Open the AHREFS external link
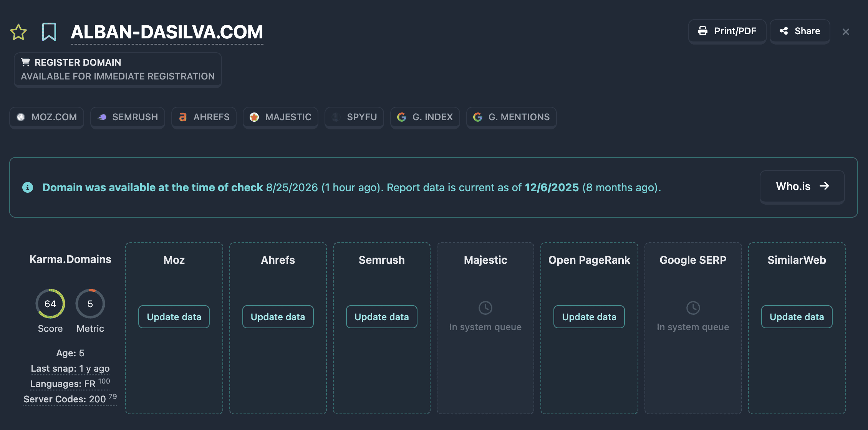 click(x=204, y=117)
